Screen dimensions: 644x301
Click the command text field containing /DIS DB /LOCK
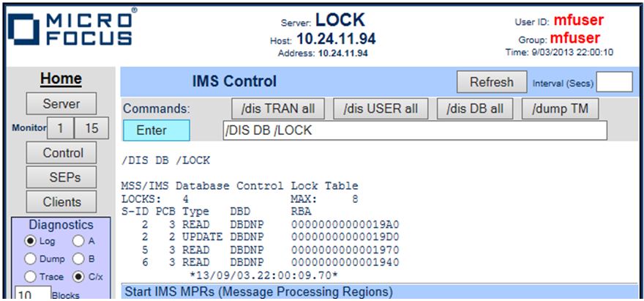415,130
